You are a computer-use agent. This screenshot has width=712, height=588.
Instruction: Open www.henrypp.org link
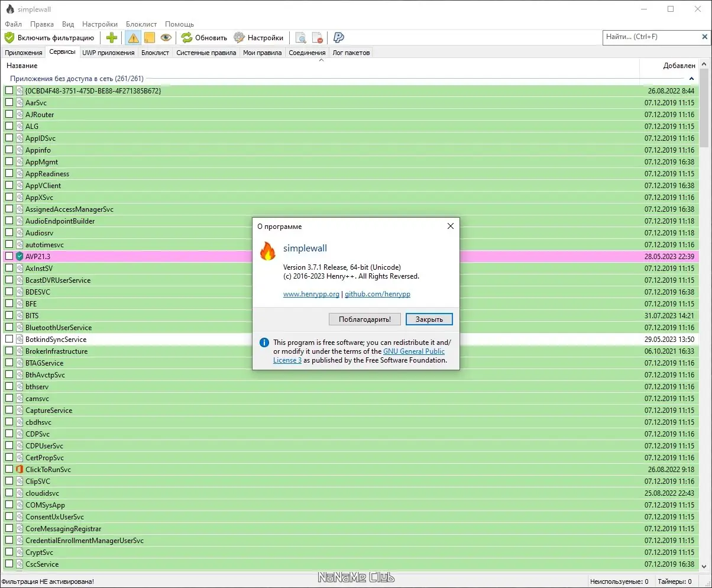point(311,294)
